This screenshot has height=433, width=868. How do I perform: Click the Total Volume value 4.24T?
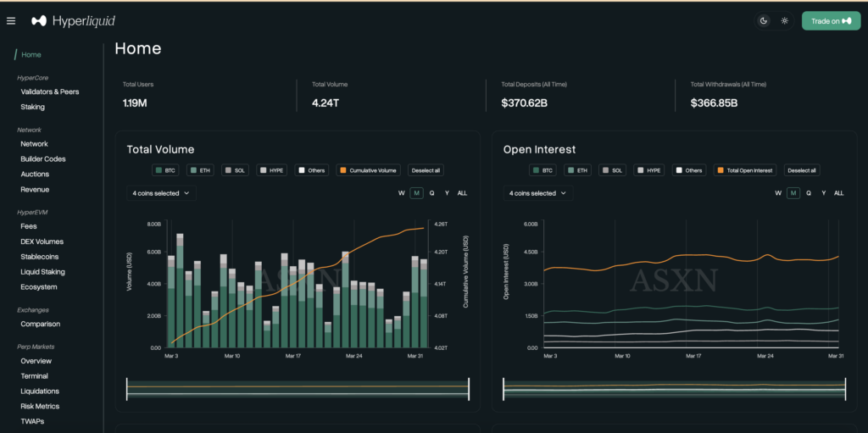pyautogui.click(x=325, y=103)
